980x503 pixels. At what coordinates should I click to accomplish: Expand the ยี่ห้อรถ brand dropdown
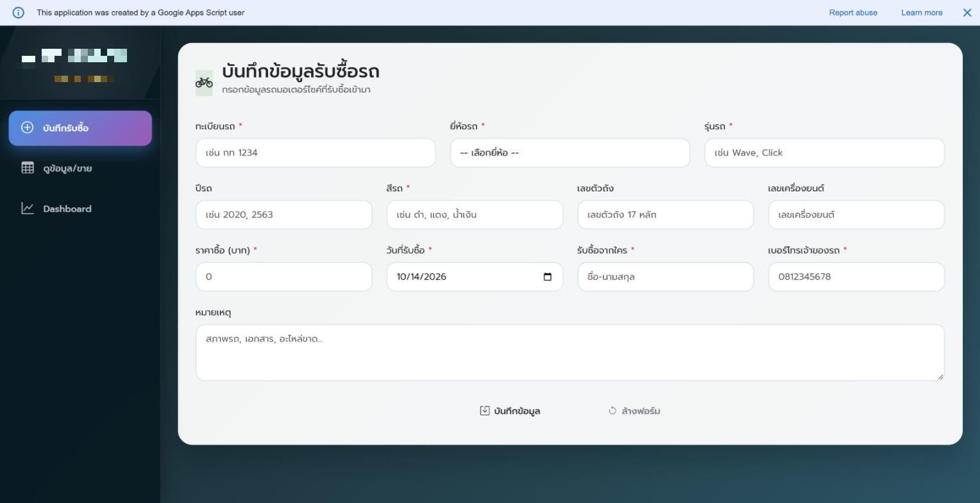[570, 153]
